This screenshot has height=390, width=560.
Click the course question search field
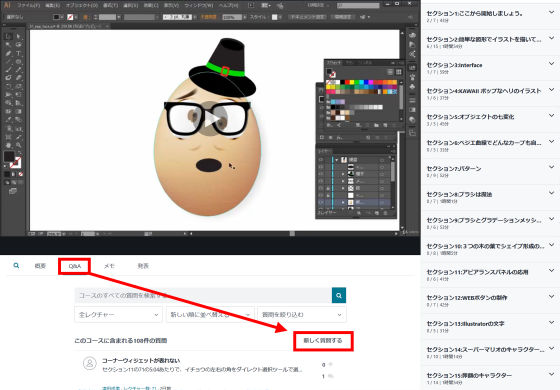click(x=203, y=295)
